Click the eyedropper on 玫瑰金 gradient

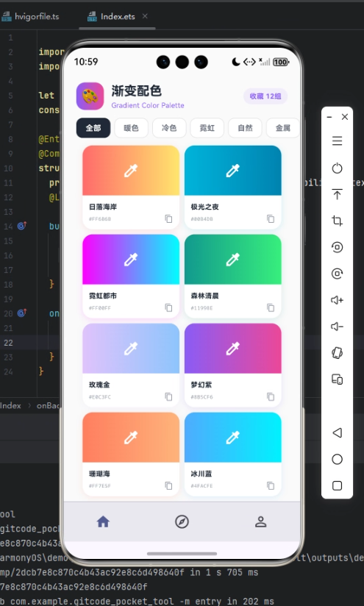[131, 348]
